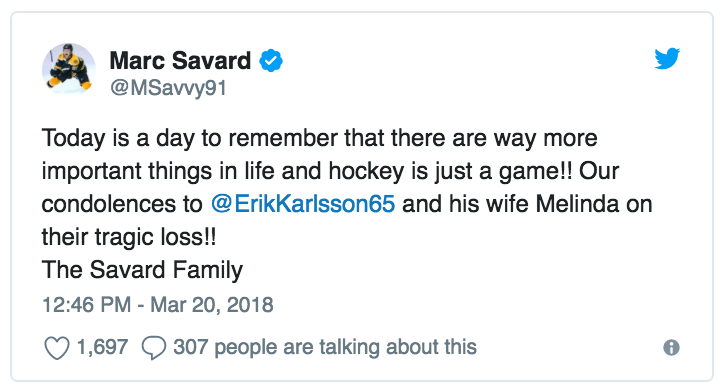
Task: Click the Twitter bird logo
Action: [667, 58]
